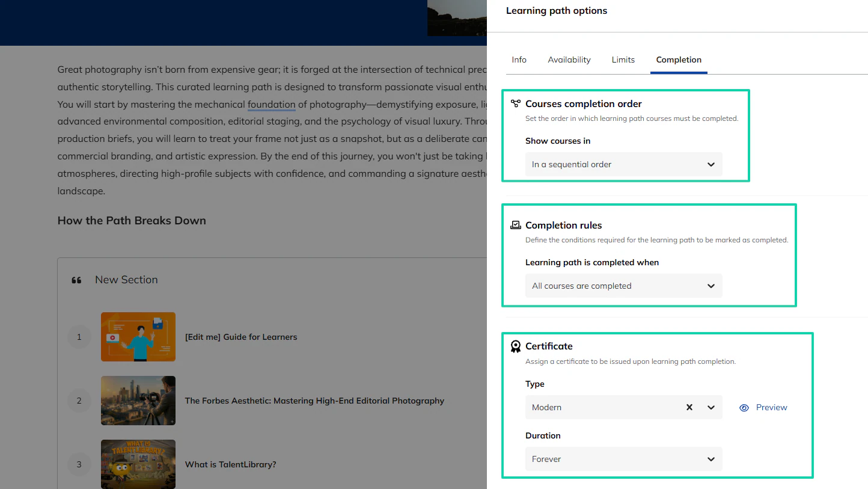The image size is (868, 489).
Task: Click the 'How the Path Breaks Down' heading
Action: click(132, 221)
